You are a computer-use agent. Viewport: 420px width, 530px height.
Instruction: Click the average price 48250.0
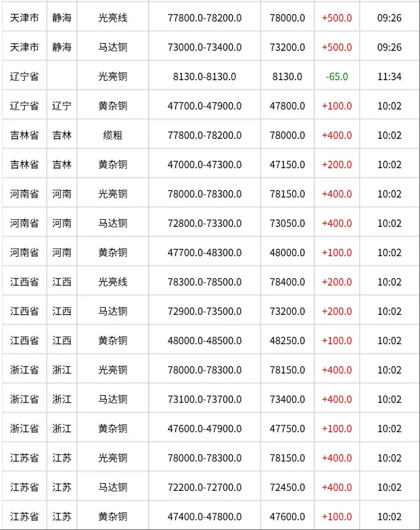[287, 341]
